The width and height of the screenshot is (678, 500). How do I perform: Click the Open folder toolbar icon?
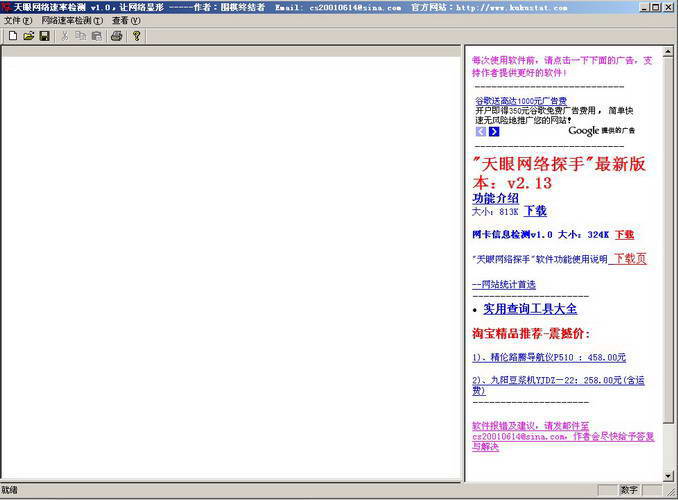point(28,36)
